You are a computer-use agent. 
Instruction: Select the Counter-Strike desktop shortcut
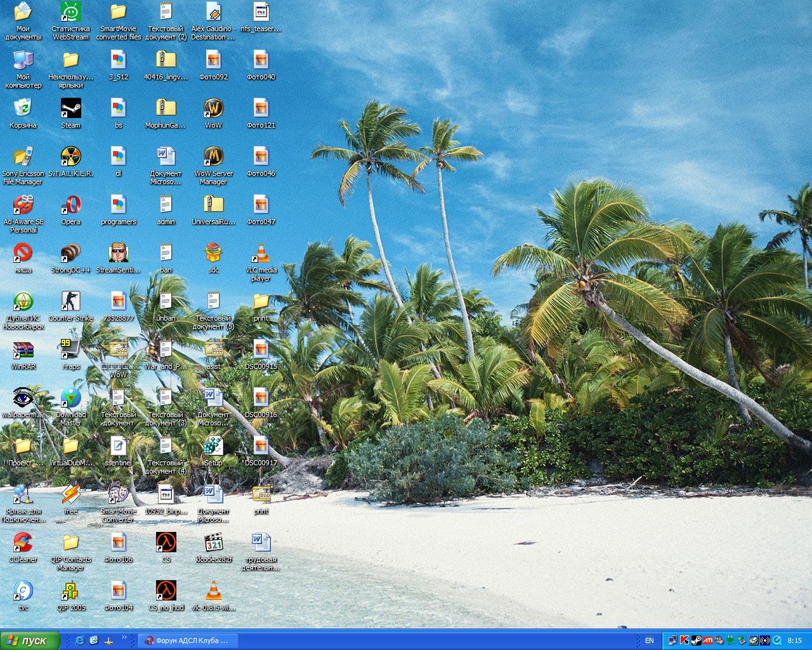click(x=70, y=302)
